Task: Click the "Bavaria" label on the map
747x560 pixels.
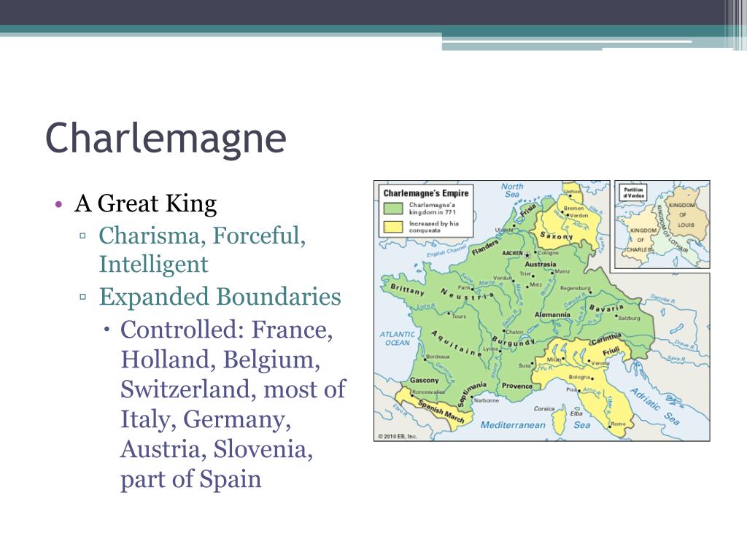Action: [x=606, y=308]
